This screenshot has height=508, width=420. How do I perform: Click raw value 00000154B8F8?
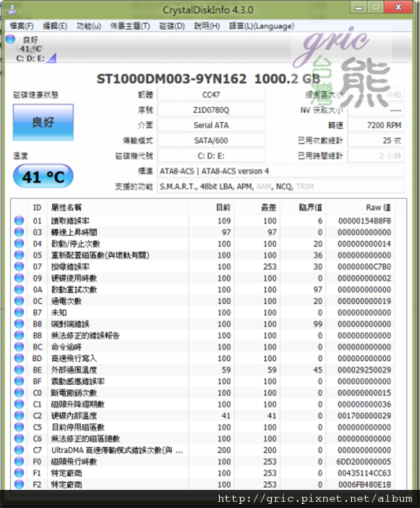pyautogui.click(x=364, y=221)
